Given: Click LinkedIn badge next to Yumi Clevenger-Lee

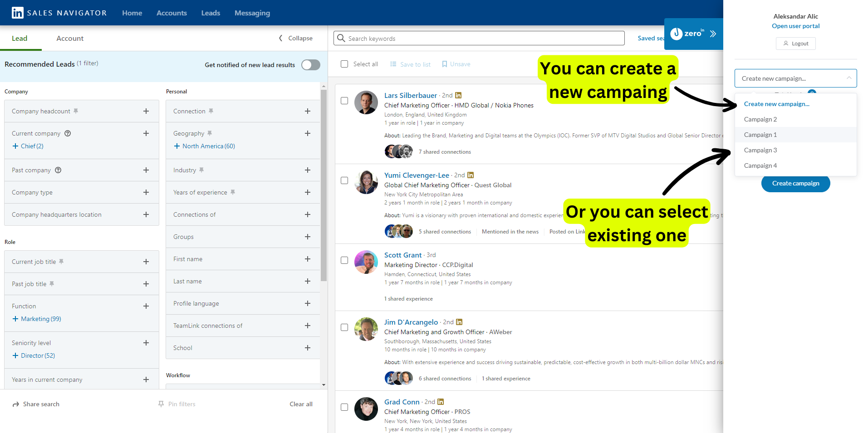Looking at the screenshot, I should [x=471, y=175].
